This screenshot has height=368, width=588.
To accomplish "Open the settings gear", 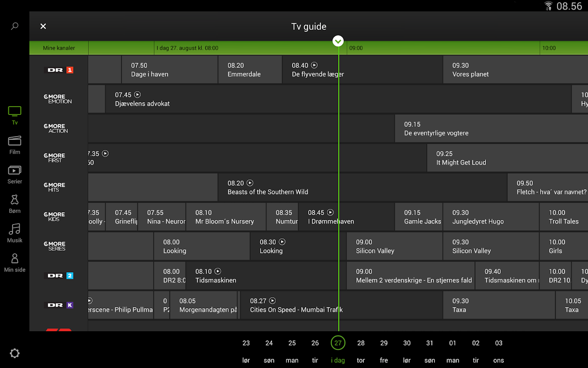I will (x=15, y=353).
